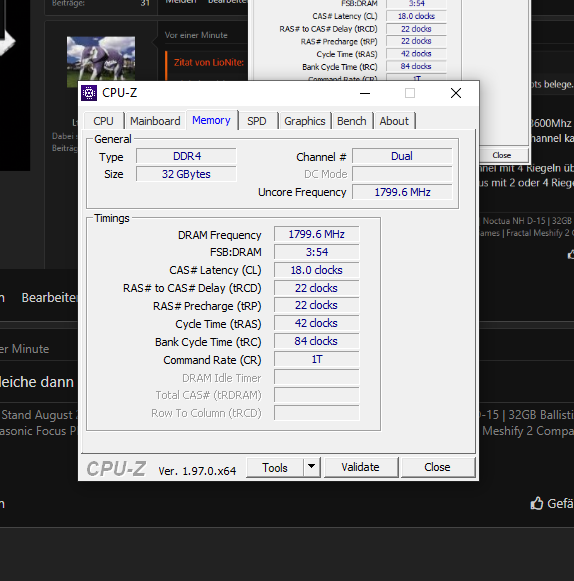Select the Uncore Frequency 1799.6 MHz value
Screen dimensions: 574x581
[x=402, y=192]
